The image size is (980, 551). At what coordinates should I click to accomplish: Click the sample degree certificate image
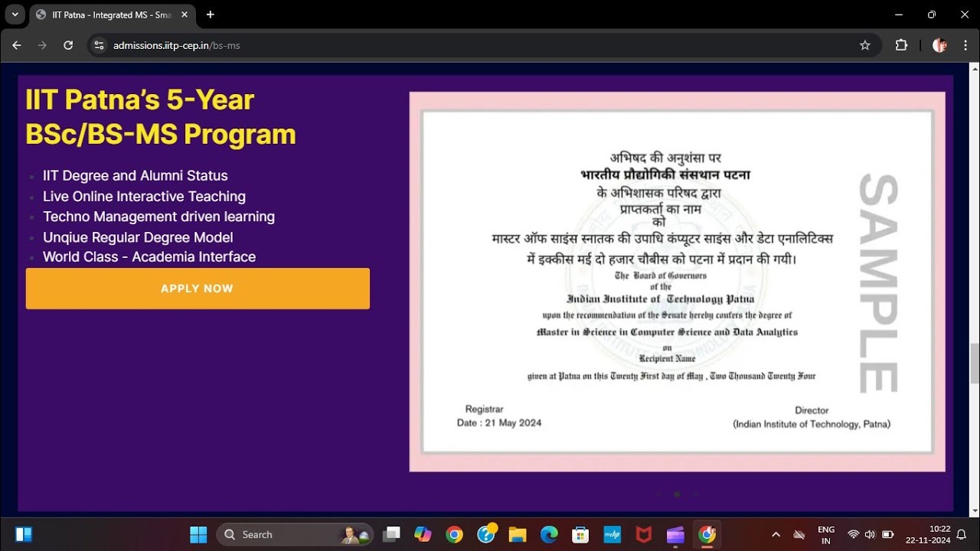coord(677,282)
